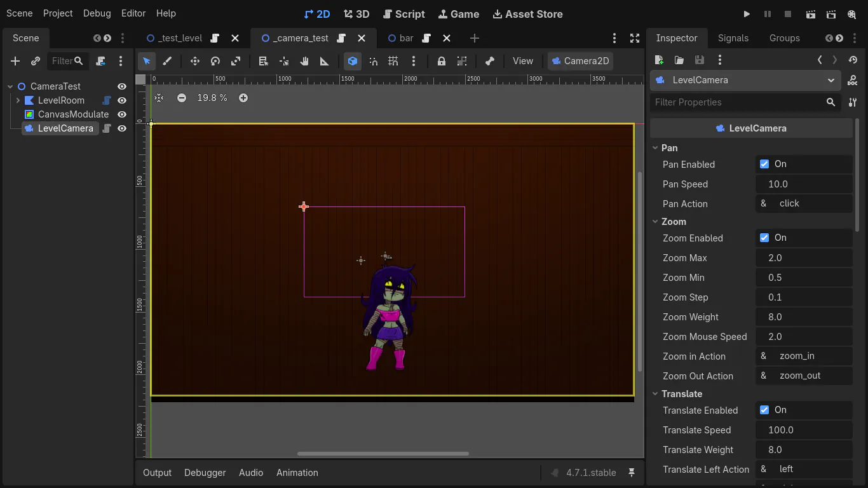868x488 pixels.
Task: Run the current scene clapperboard icon
Action: (810, 14)
